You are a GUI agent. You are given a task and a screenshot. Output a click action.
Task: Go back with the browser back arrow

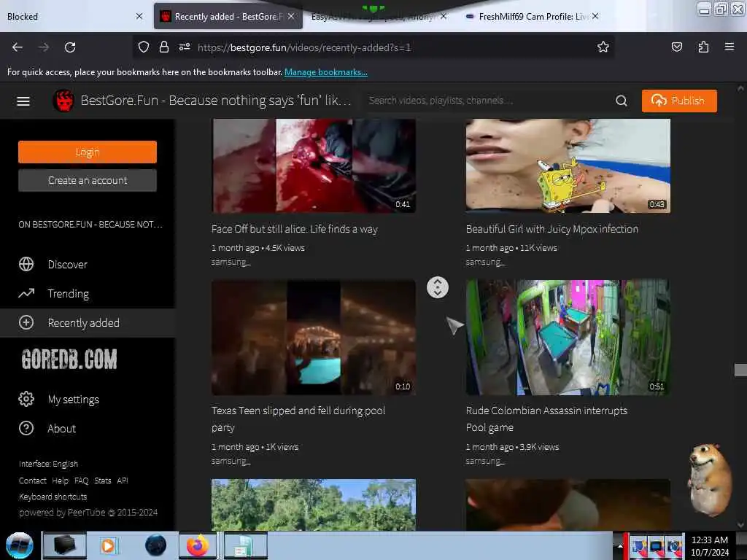click(18, 47)
